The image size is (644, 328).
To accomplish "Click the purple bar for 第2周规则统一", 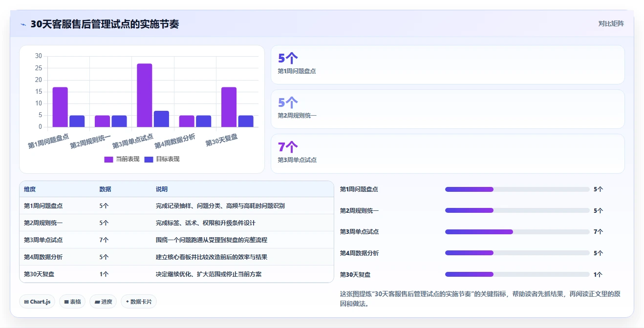I will [102, 121].
